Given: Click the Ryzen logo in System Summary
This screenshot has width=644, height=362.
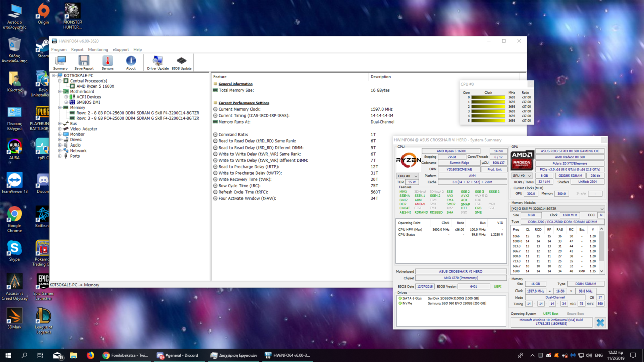Looking at the screenshot, I should (x=408, y=161).
